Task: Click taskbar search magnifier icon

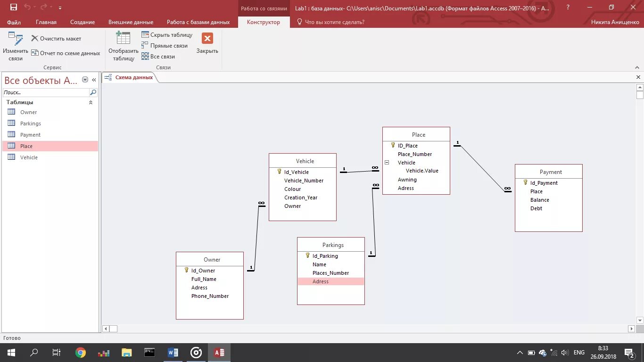Action: (x=34, y=353)
